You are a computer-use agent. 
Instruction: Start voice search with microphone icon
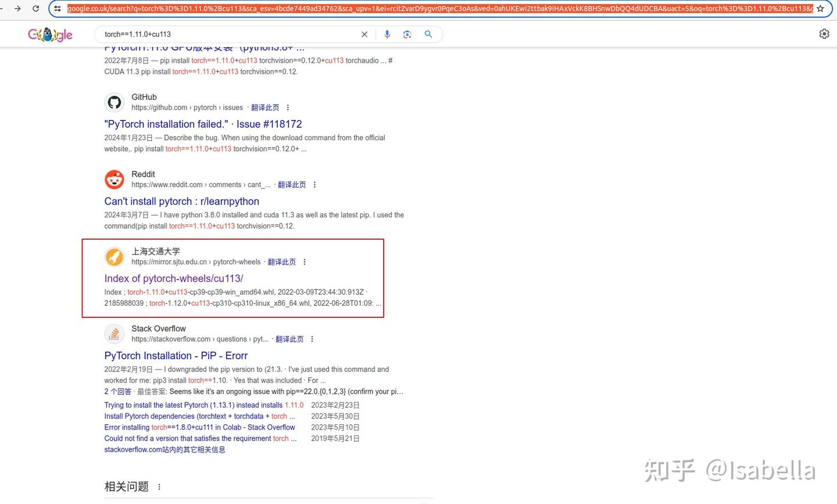pos(387,34)
